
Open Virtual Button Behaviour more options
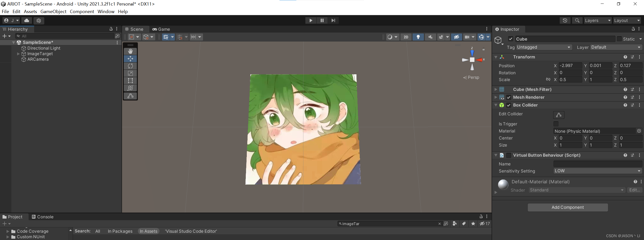(x=639, y=155)
